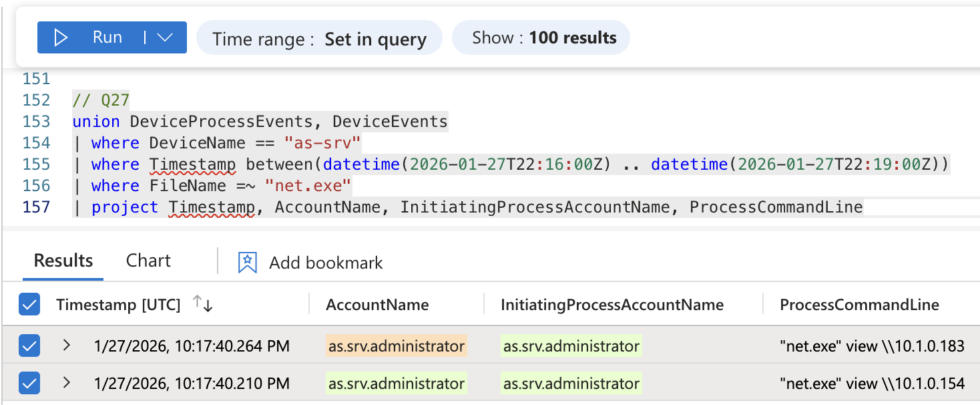Expand the 10:17:40.264 PM result row
Viewport: 980px width, 405px height.
tap(66, 346)
